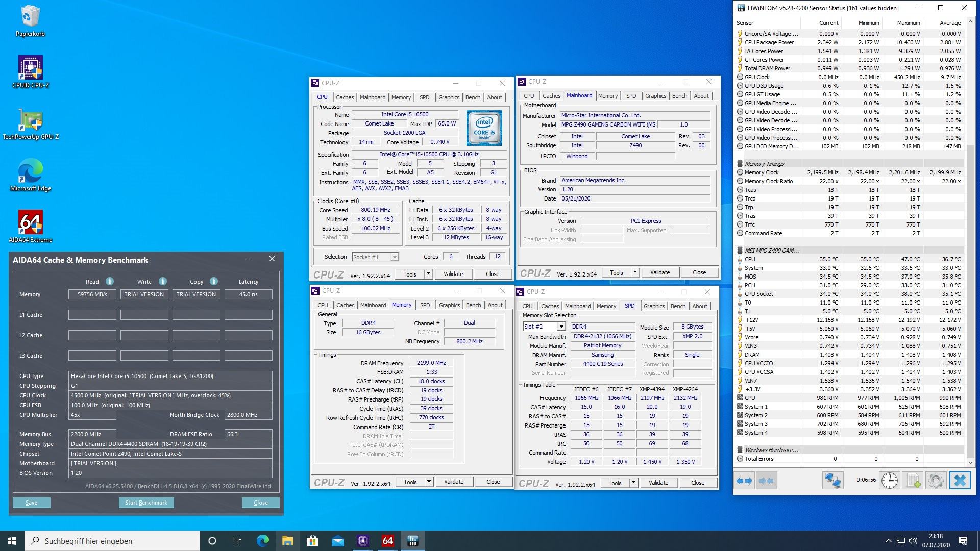Open Microsoft Store from the taskbar
The height and width of the screenshot is (551, 980).
[x=312, y=541]
